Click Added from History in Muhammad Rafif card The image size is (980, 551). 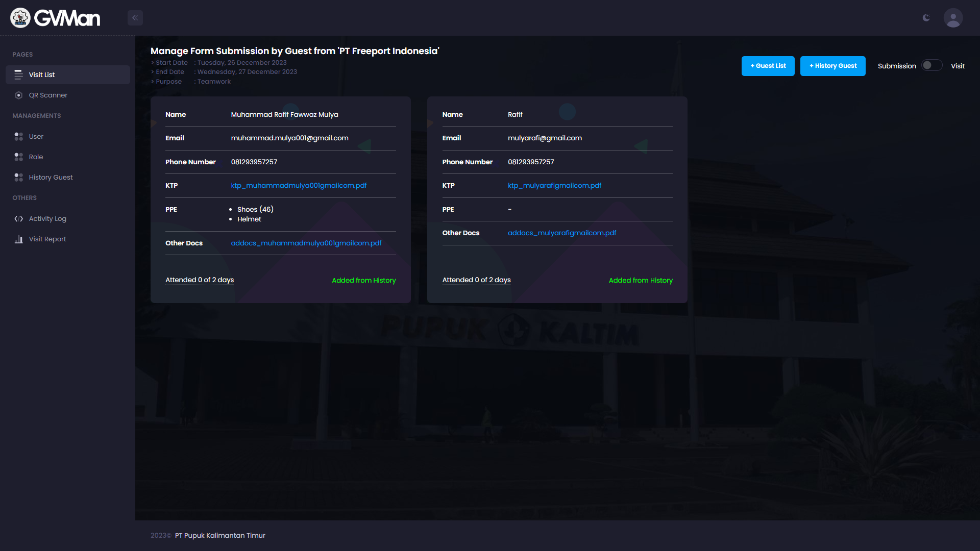tap(364, 280)
